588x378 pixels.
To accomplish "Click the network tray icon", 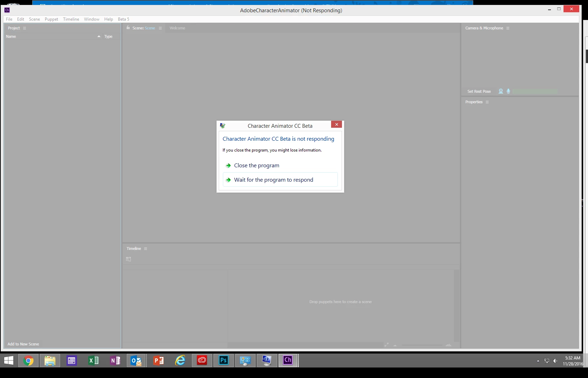I will point(547,361).
